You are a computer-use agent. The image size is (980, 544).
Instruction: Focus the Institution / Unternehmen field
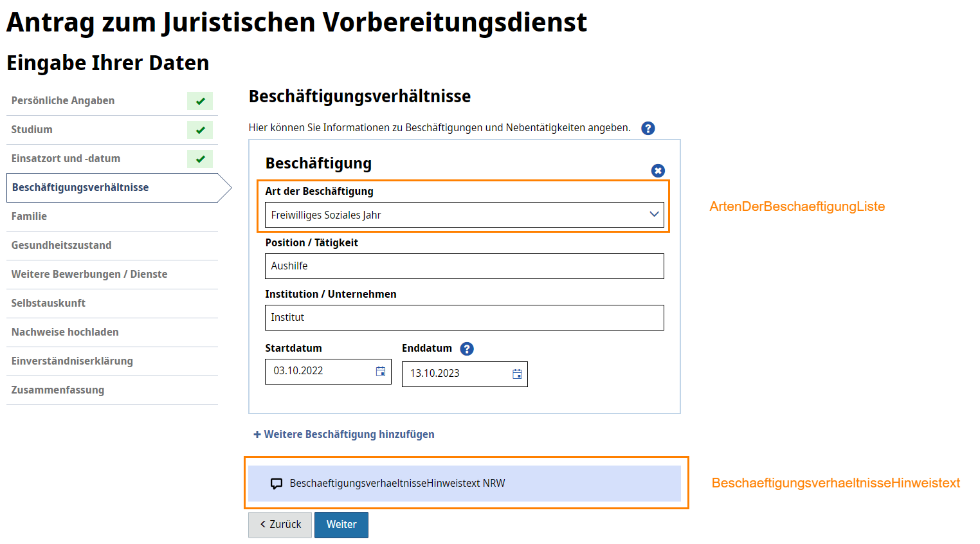tap(464, 318)
